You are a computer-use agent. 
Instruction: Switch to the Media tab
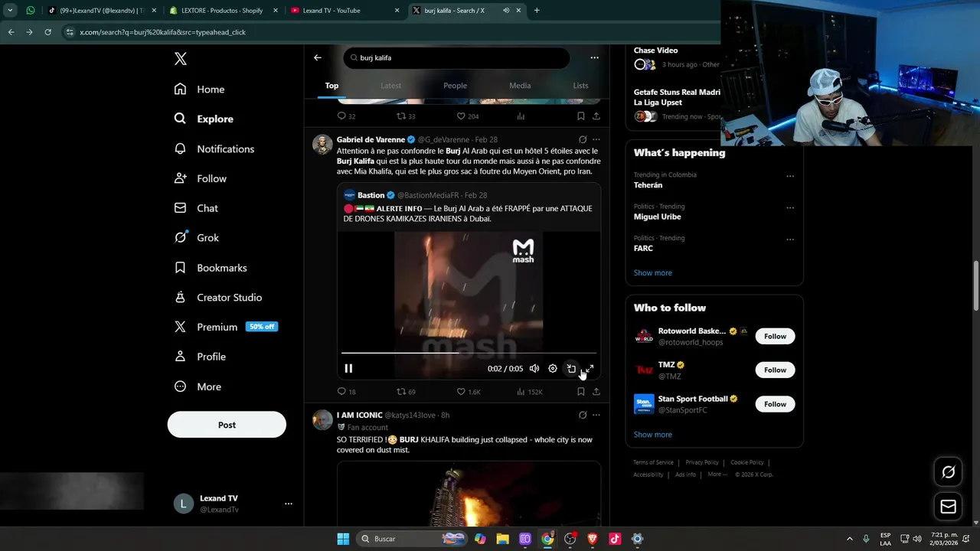520,86
